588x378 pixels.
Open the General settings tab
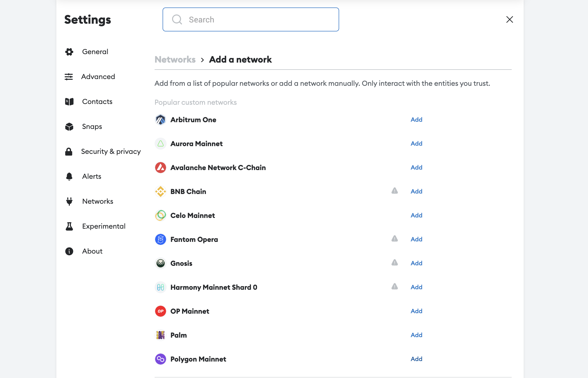(x=95, y=52)
